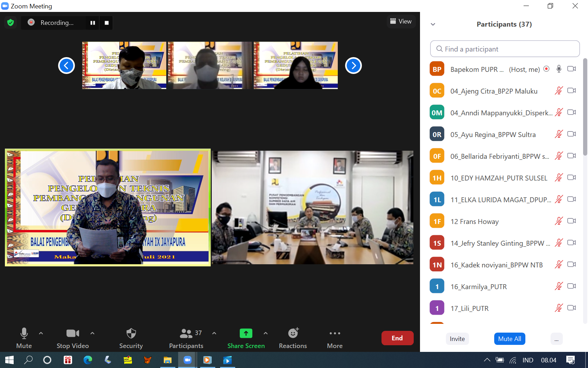Pause the recording
The image size is (588, 368).
coord(93,23)
